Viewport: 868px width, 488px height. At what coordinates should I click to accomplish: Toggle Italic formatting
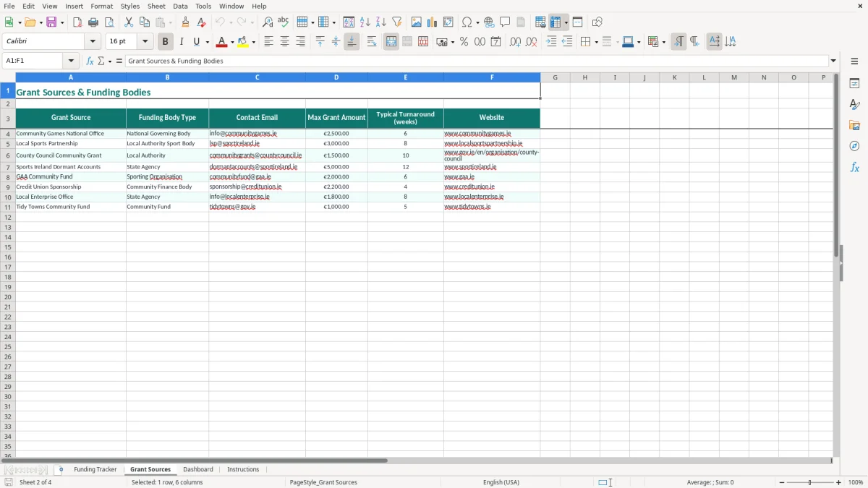coord(181,42)
